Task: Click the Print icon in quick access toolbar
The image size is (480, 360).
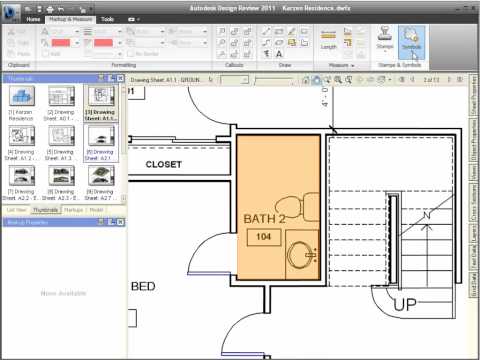Action: [x=49, y=9]
